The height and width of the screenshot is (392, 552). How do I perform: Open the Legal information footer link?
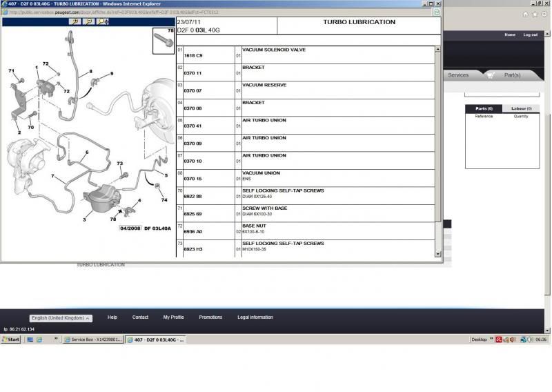coord(255,317)
